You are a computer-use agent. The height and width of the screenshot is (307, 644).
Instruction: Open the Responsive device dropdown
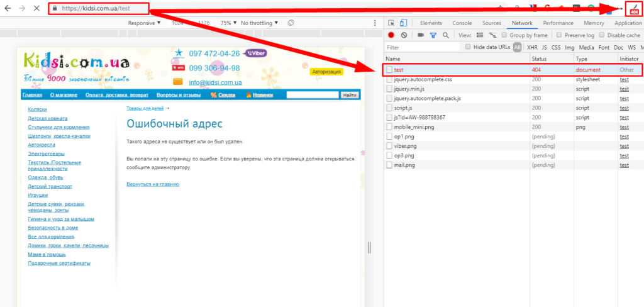(144, 23)
